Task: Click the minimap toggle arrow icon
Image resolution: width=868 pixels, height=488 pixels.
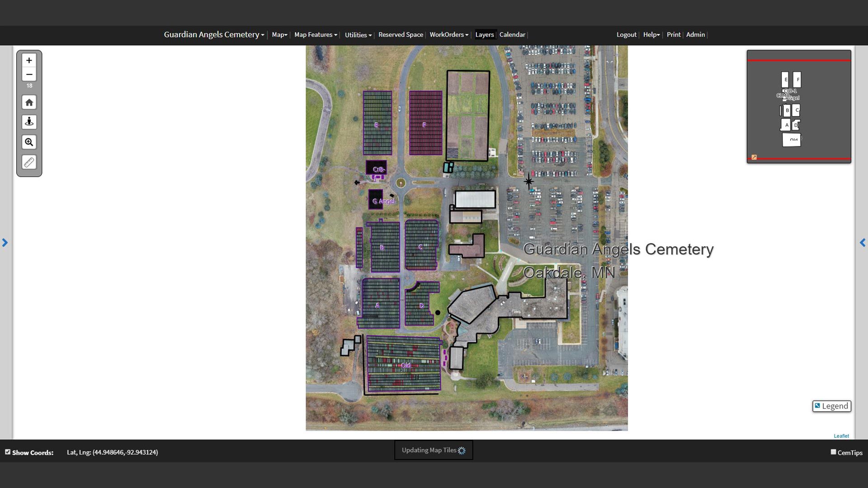Action: (x=754, y=157)
